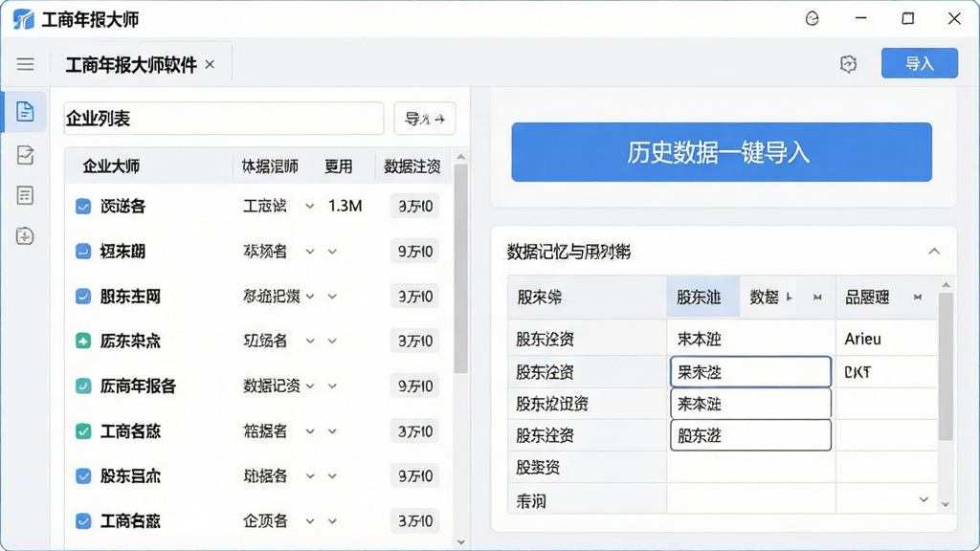Toggle checkbox for 股东昌亦 row
Screen dimensions: 980x551
[83, 476]
